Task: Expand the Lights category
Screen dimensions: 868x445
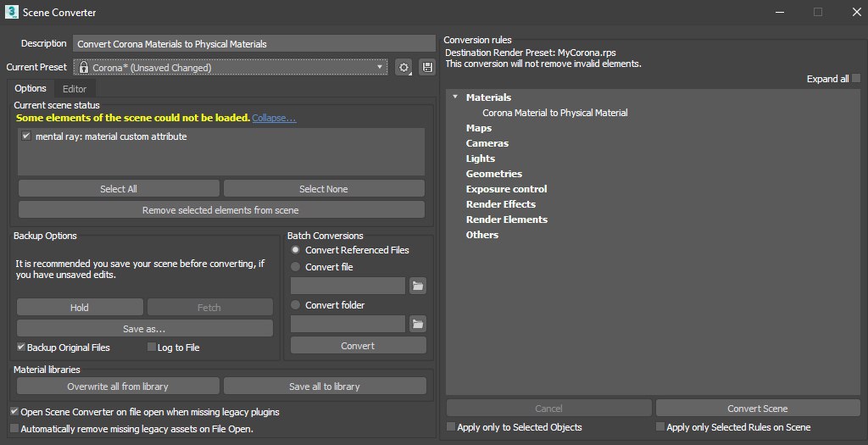Action: coord(481,159)
